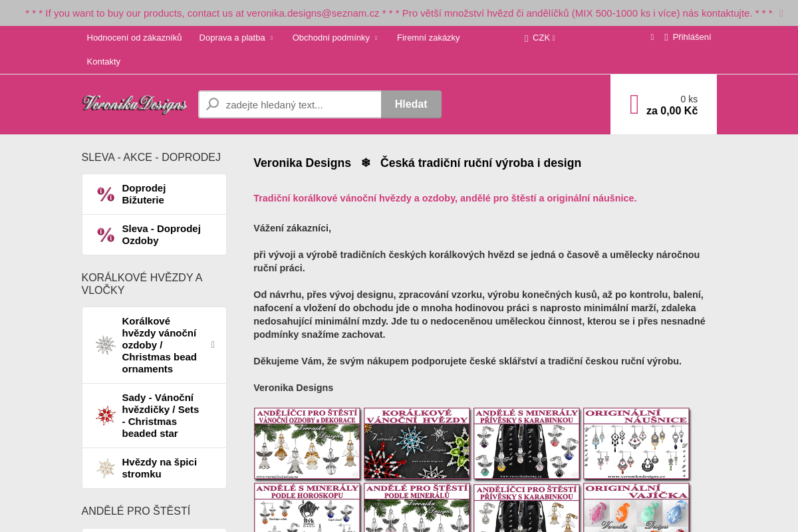Expand the Korálkové hvězdy vánoční ozdoby subcategories
The image size is (798, 532).
click(x=213, y=344)
